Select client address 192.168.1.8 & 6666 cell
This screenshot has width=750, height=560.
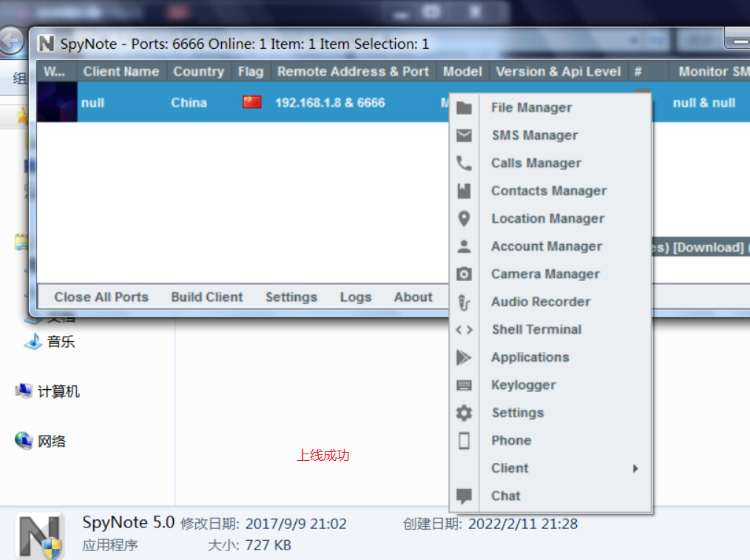coord(330,103)
